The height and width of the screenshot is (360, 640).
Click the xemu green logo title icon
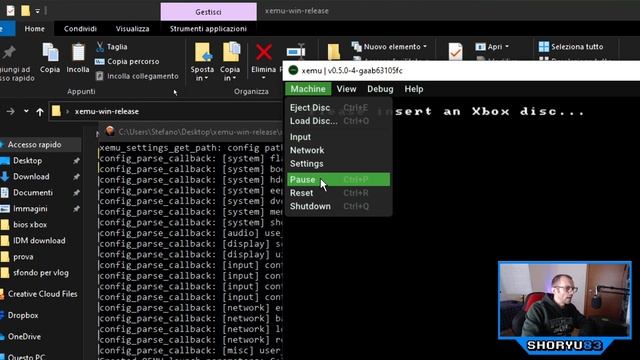pyautogui.click(x=293, y=70)
